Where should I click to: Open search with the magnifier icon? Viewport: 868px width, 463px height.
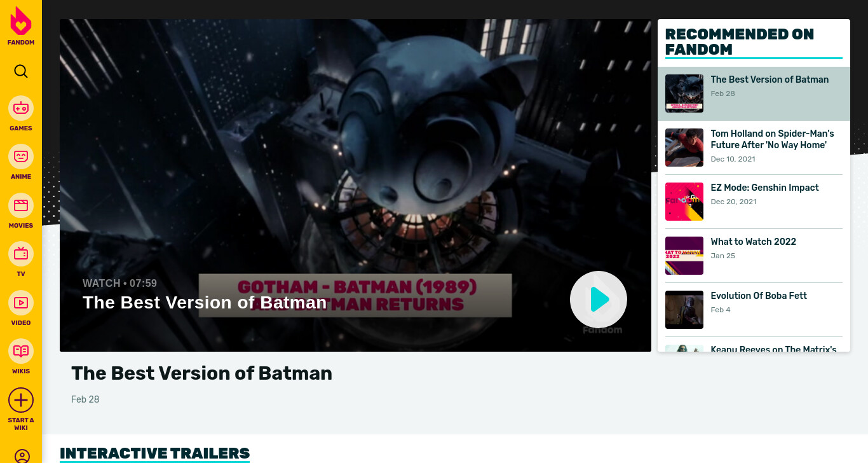coord(21,71)
